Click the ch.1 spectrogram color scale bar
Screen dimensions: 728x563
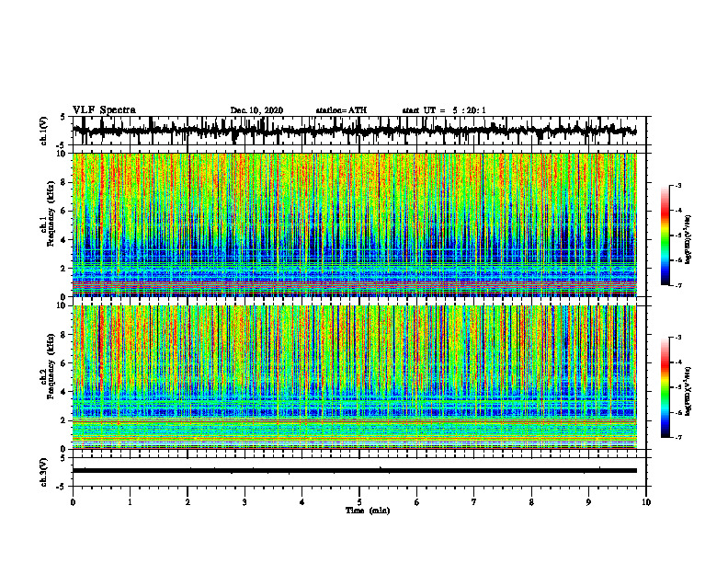coord(665,236)
